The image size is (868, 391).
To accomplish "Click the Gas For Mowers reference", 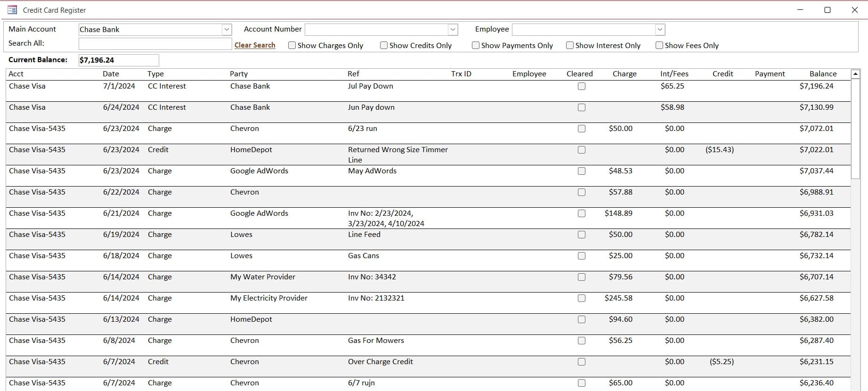I will coord(376,341).
